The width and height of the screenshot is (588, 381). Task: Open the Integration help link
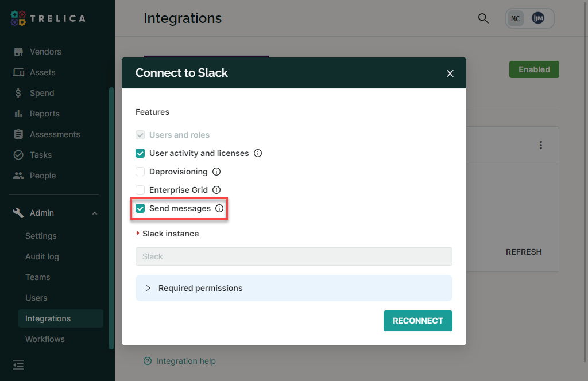(x=180, y=361)
